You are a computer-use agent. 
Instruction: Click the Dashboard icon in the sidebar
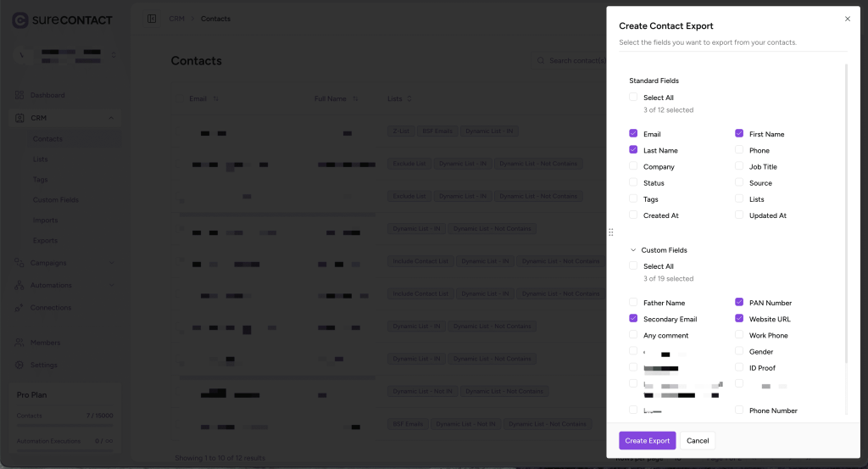tap(20, 95)
